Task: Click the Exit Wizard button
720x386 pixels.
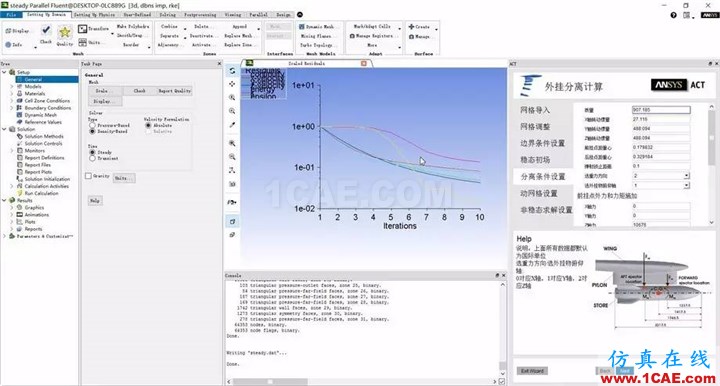Action: point(533,371)
